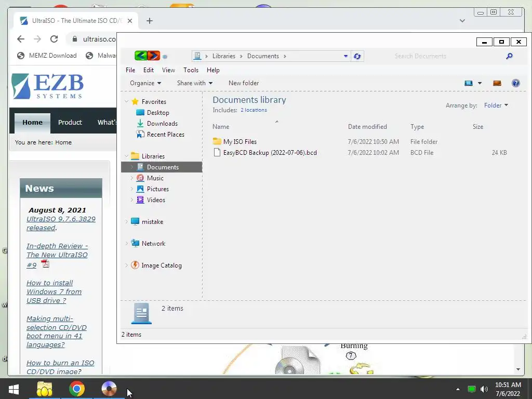The image size is (532, 399).
Task: Toggle the preview pane icon
Action: pos(497,83)
